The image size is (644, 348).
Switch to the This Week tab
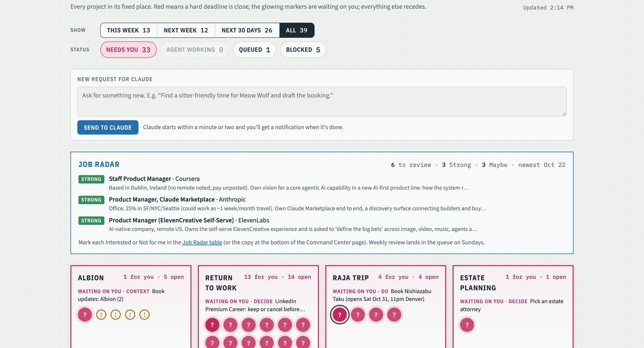tap(129, 30)
